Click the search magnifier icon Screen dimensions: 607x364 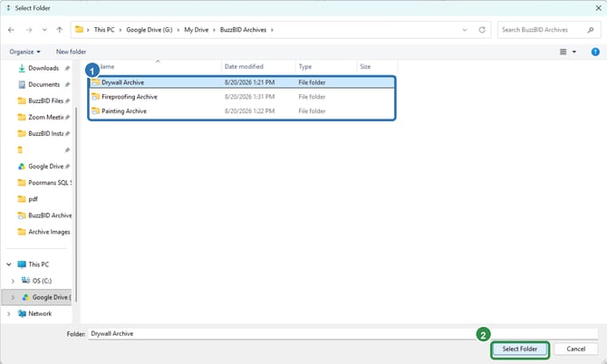click(x=591, y=30)
